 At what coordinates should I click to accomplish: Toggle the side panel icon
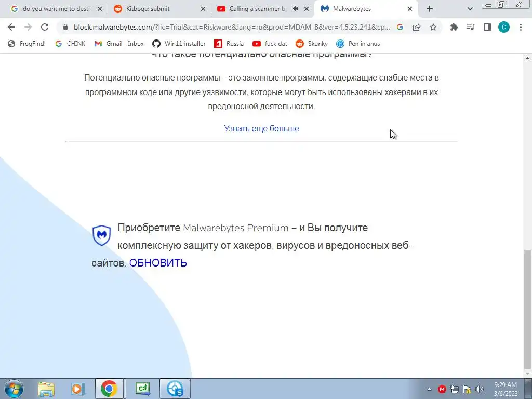click(487, 27)
